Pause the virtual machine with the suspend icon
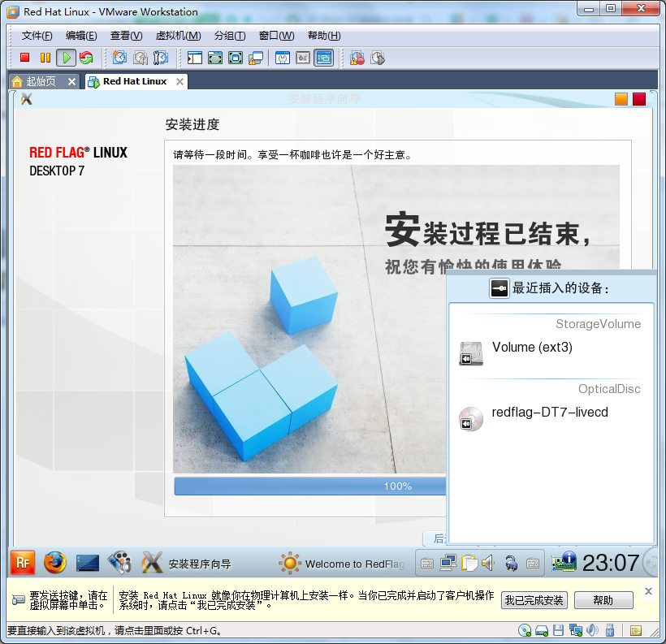The height and width of the screenshot is (644, 666). 45,58
